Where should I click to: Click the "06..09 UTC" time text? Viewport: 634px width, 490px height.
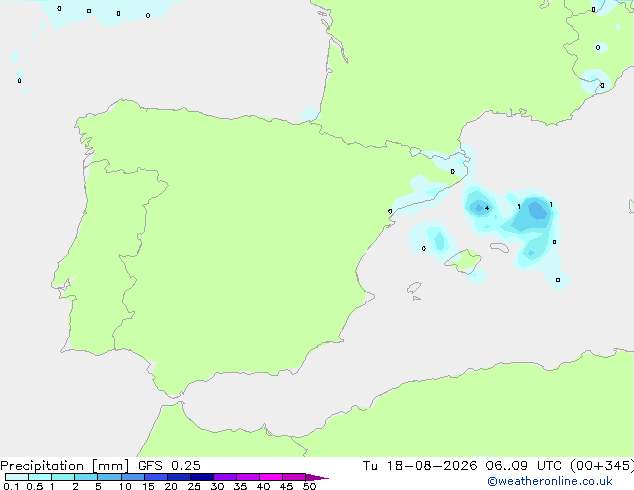523,466
